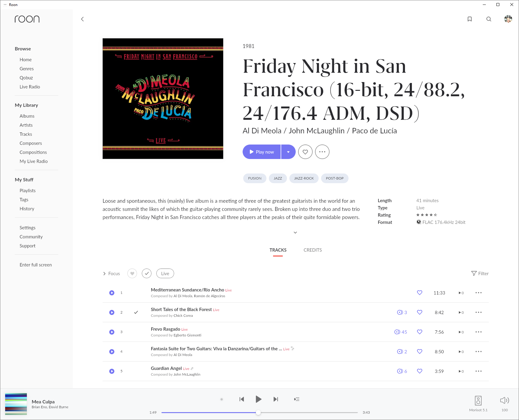Screen dimensions: 519x420
Task: Play track 3 Frevo Rasgado
Action: click(x=112, y=332)
